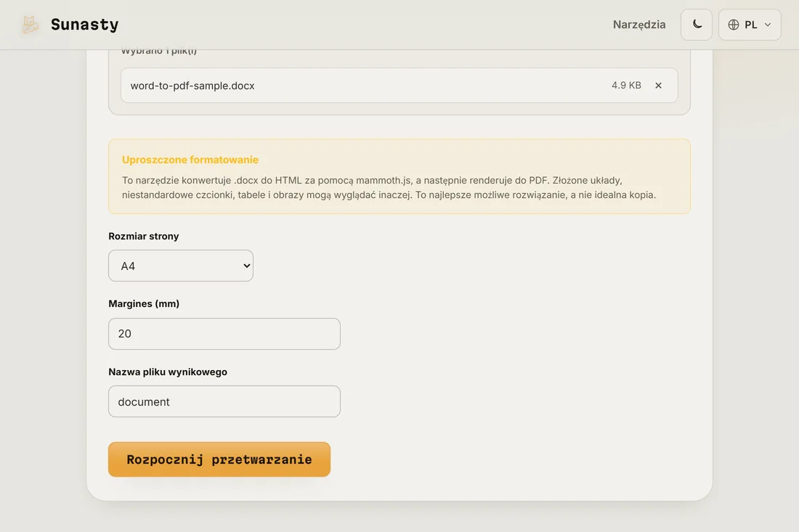Remove word-to-pdf-sample.docx with the X icon
Viewport: 799px width, 532px height.
(658, 86)
